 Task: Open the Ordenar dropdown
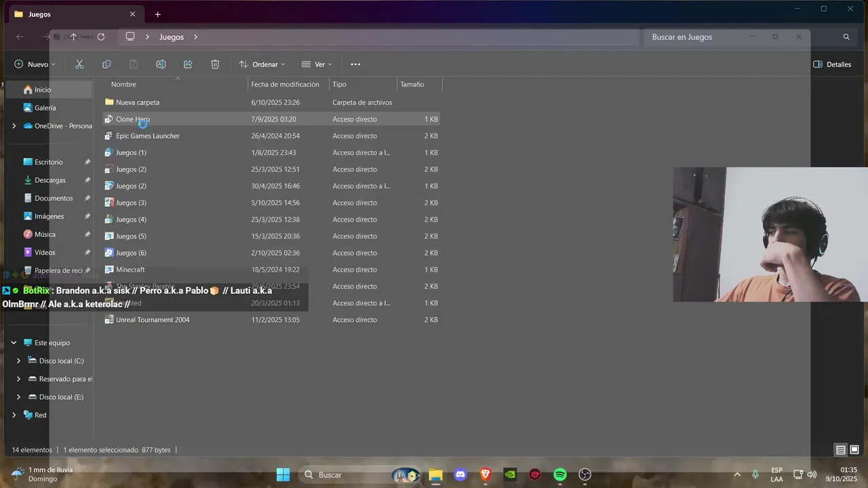(262, 64)
